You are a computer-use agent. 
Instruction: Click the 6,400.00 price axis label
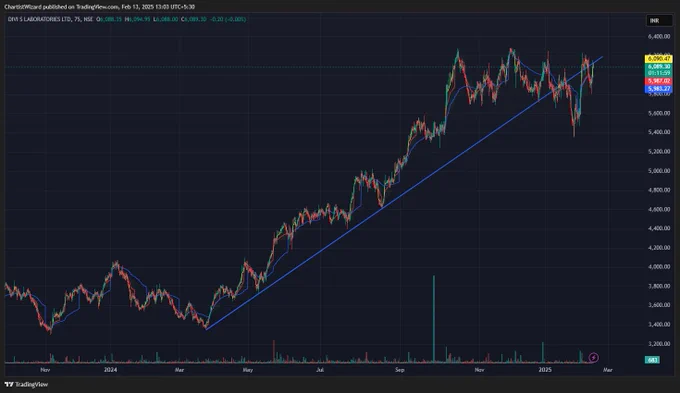tap(659, 36)
